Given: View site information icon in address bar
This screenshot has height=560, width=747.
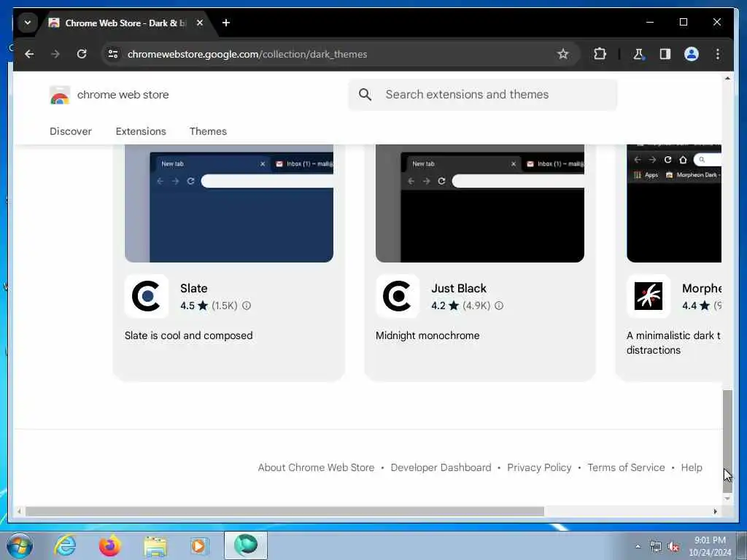Looking at the screenshot, I should (x=113, y=54).
